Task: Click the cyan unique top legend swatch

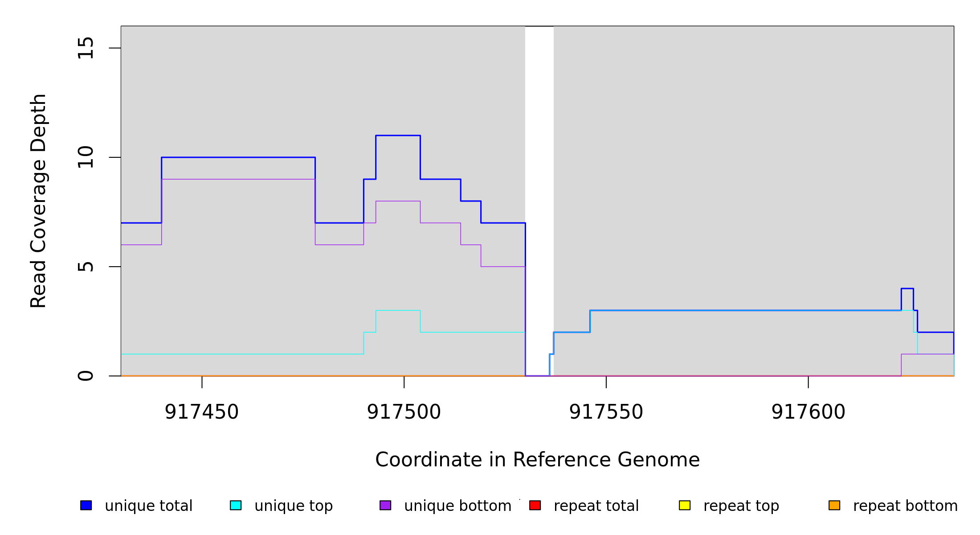Action: coord(236,505)
